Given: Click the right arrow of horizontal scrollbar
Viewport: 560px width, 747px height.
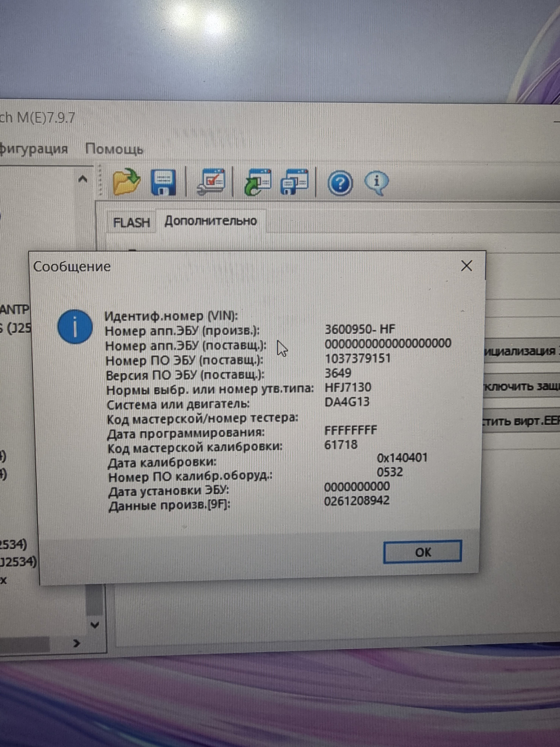Looking at the screenshot, I should pyautogui.click(x=77, y=643).
